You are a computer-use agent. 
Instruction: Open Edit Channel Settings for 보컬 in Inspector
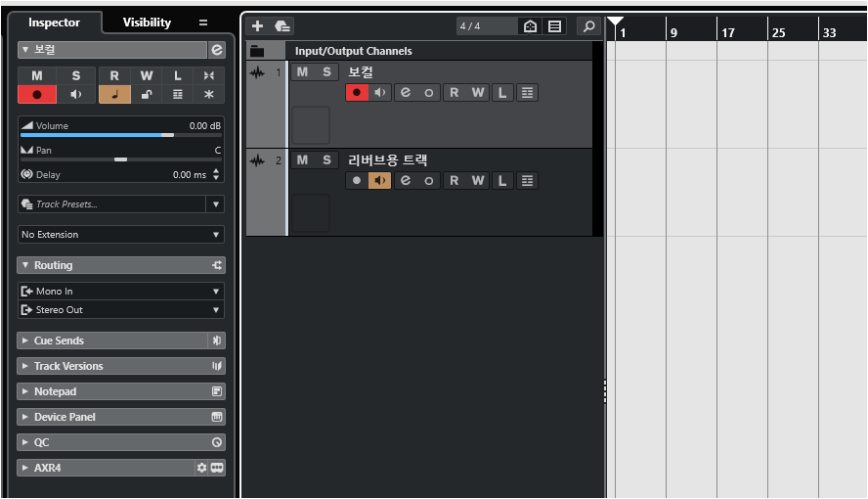click(x=216, y=49)
